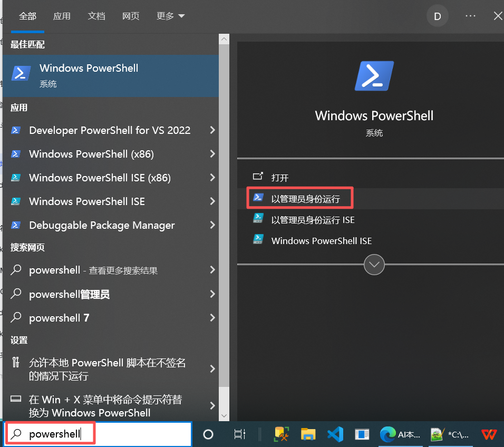
Task: Open WPS Office taskbar icon
Action: 489,434
